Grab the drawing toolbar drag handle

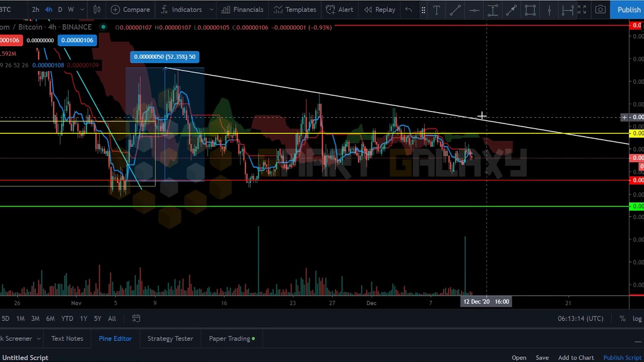(423, 10)
